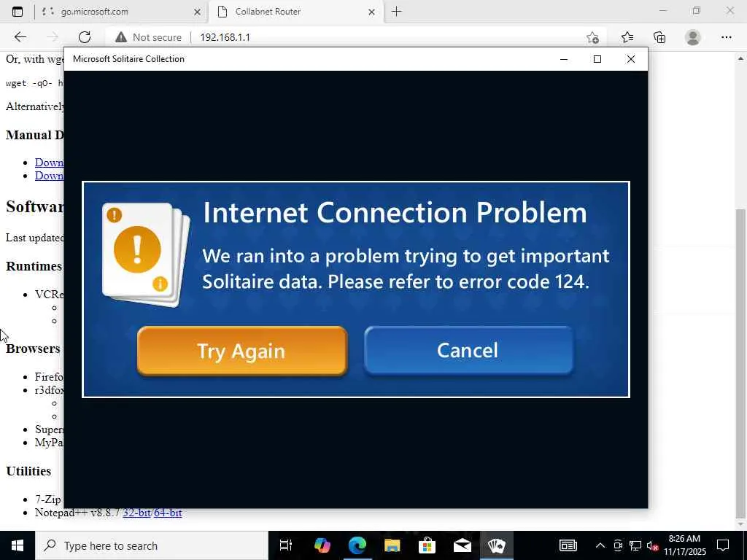Refresh the page with reload icon
The image size is (747, 560).
click(x=85, y=37)
